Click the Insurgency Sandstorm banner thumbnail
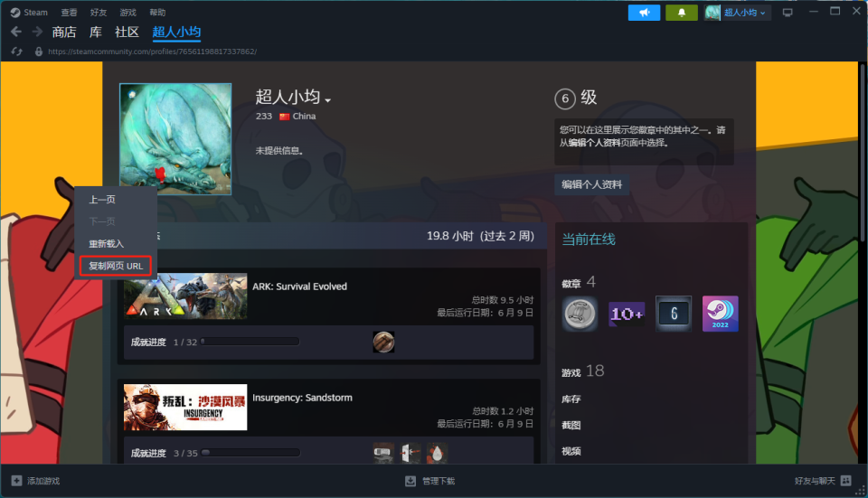Screen dimensions: 868x498 [x=185, y=408]
